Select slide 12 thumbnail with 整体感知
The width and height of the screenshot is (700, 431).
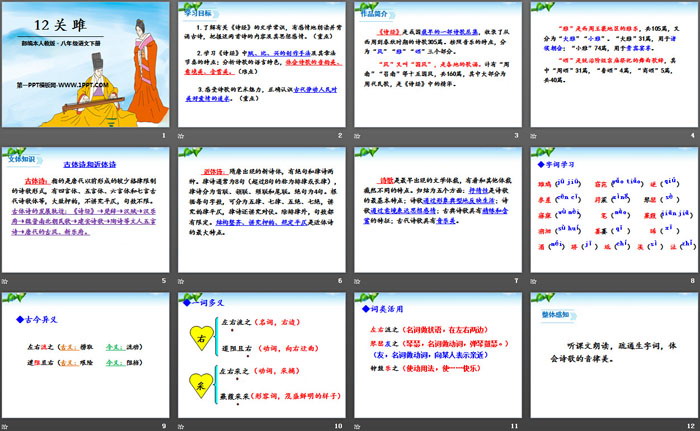614,356
